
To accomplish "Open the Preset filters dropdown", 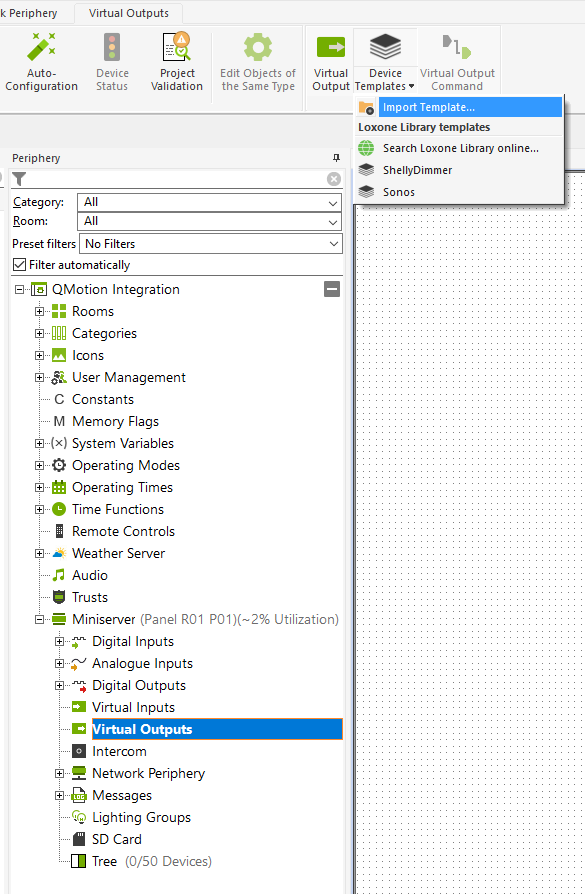I will 211,243.
